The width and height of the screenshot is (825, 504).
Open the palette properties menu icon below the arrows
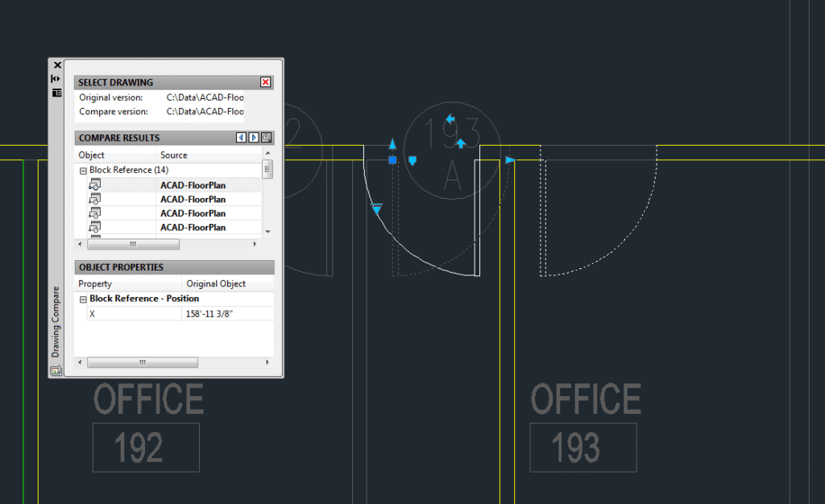point(56,93)
